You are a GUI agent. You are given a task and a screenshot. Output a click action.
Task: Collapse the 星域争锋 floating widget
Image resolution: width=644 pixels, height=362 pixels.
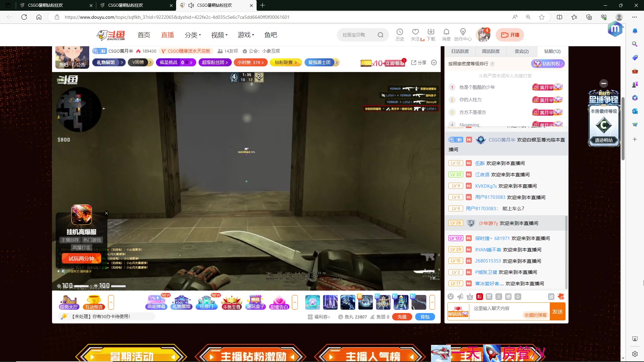pos(604,83)
